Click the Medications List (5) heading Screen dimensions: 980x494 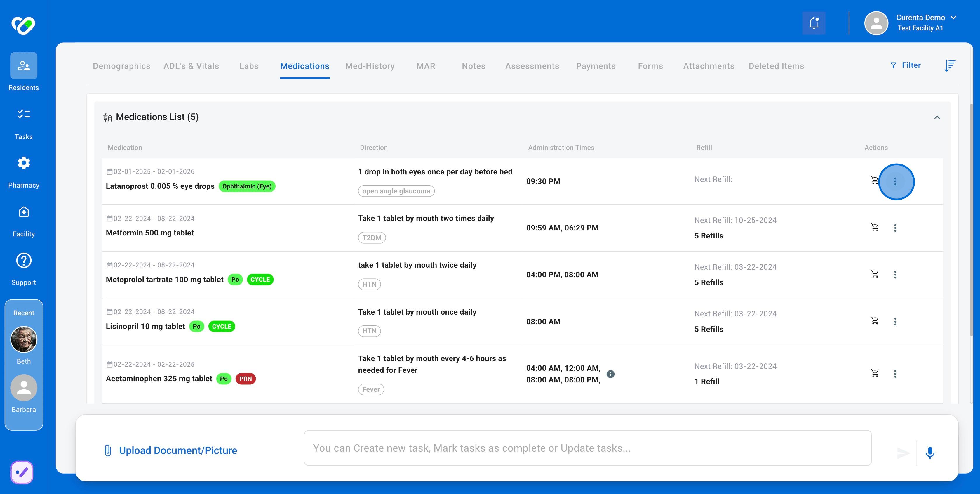point(157,117)
